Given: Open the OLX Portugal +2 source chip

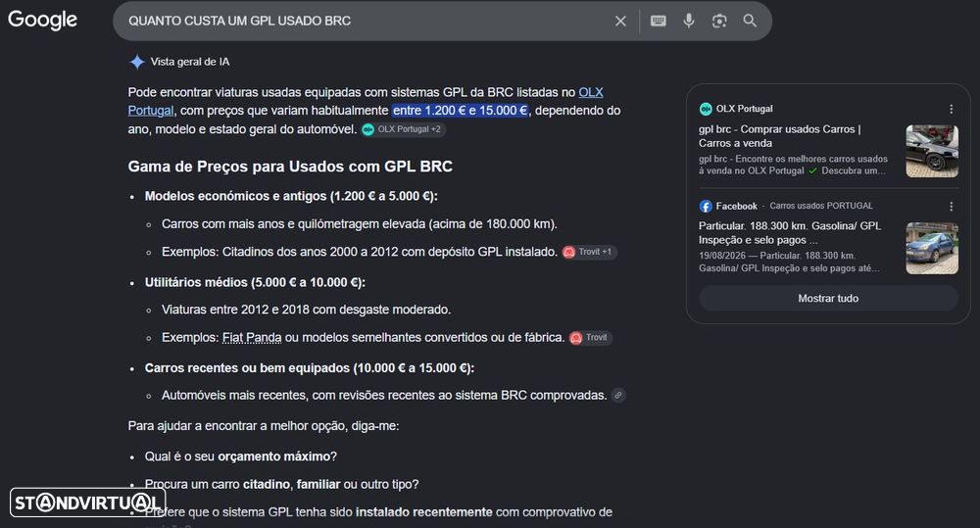Looking at the screenshot, I should [x=403, y=129].
